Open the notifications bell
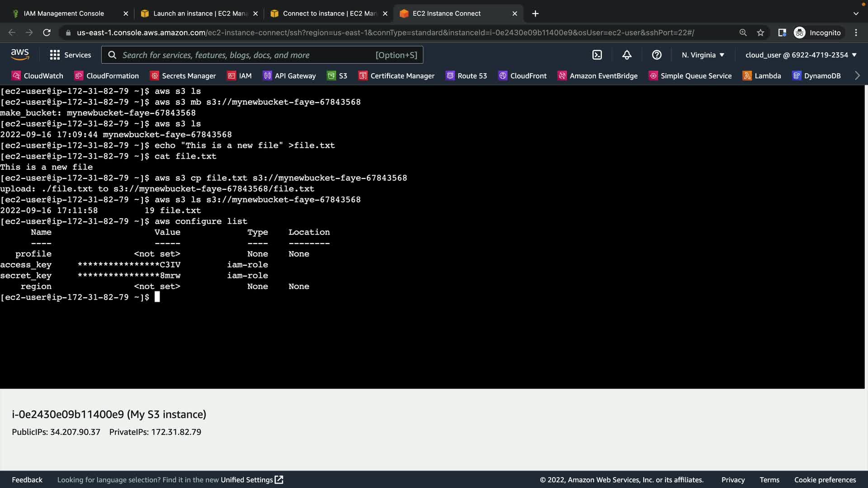Screen dimensions: 868x488 (x=627, y=55)
